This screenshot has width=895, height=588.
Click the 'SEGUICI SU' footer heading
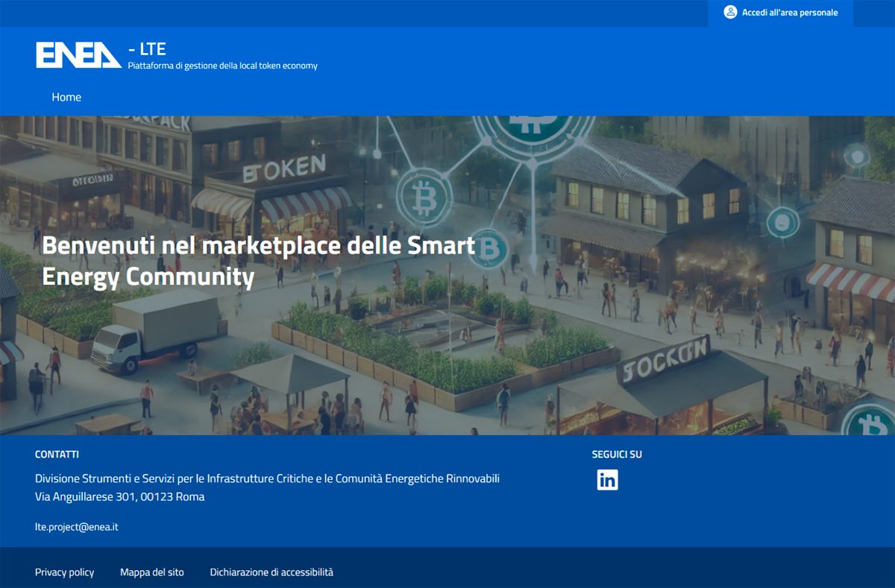(617, 455)
